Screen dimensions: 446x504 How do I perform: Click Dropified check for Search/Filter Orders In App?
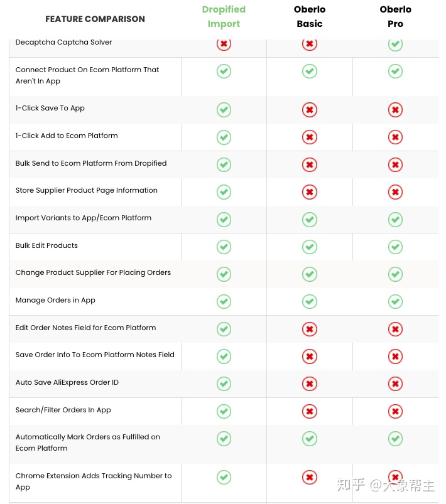pyautogui.click(x=224, y=412)
